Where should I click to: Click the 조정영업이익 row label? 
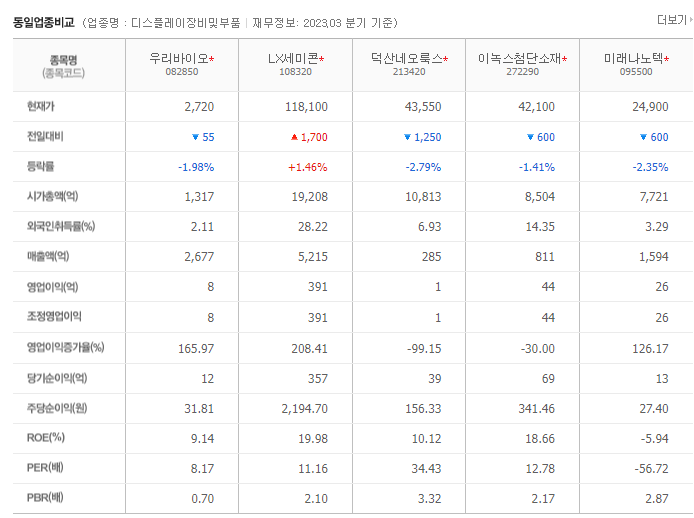point(54,316)
